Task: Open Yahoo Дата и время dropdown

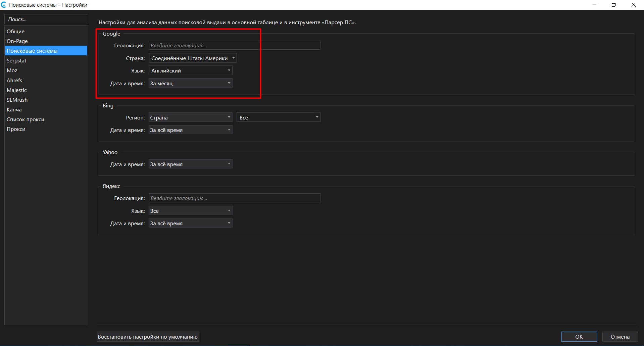Action: (x=190, y=164)
